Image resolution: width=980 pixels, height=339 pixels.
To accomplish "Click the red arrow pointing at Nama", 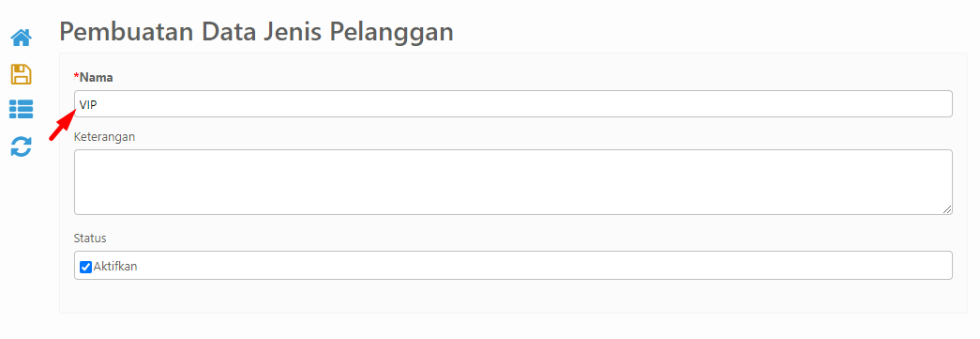I will pos(63,125).
